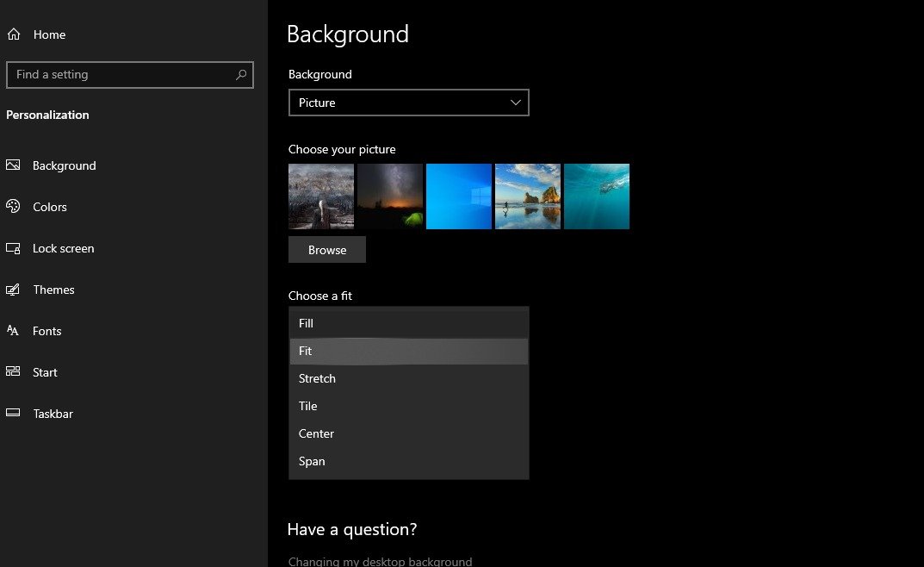Click the search magnifier icon
This screenshot has height=567, width=924.
coord(241,75)
